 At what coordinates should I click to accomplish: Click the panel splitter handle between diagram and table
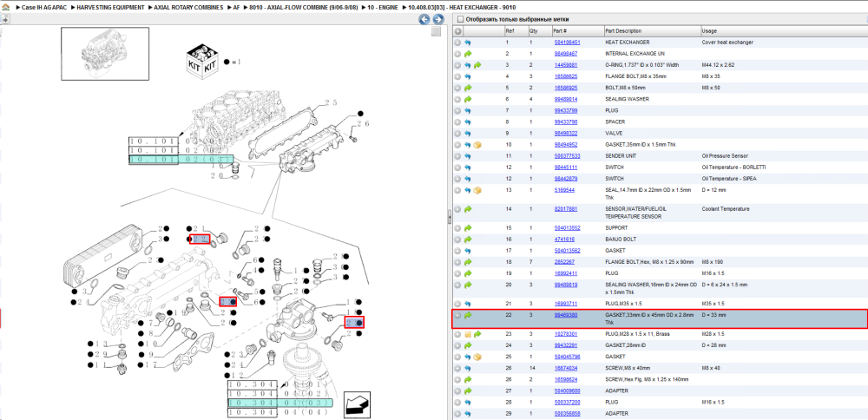(449, 216)
